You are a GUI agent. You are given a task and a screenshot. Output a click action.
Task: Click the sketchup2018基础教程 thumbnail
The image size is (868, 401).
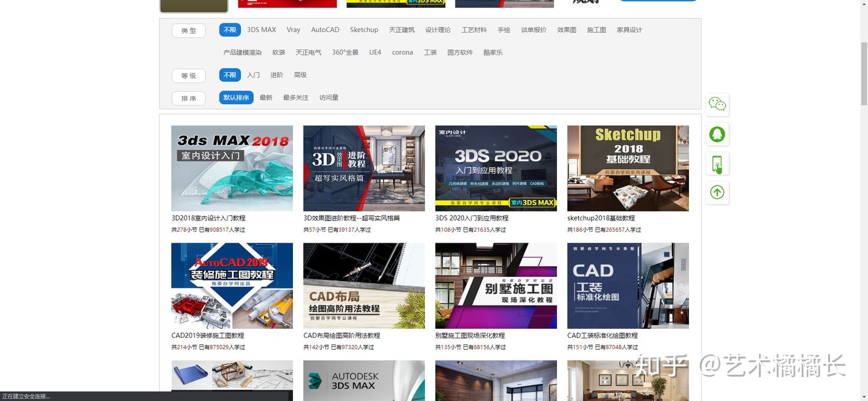(x=627, y=168)
